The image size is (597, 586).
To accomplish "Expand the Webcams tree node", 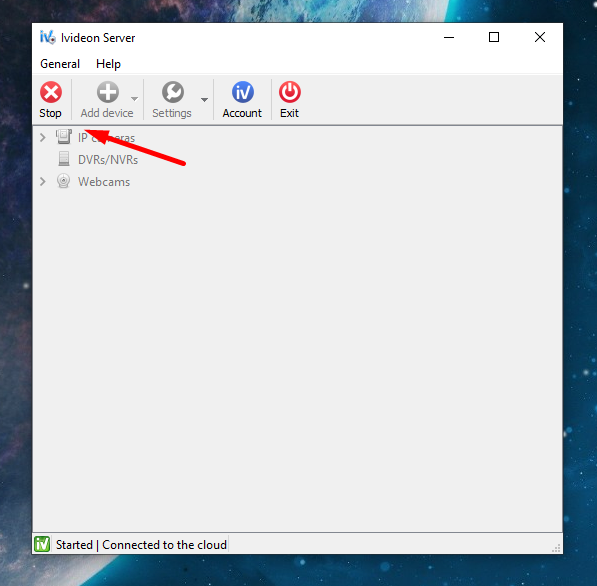I will pos(43,182).
